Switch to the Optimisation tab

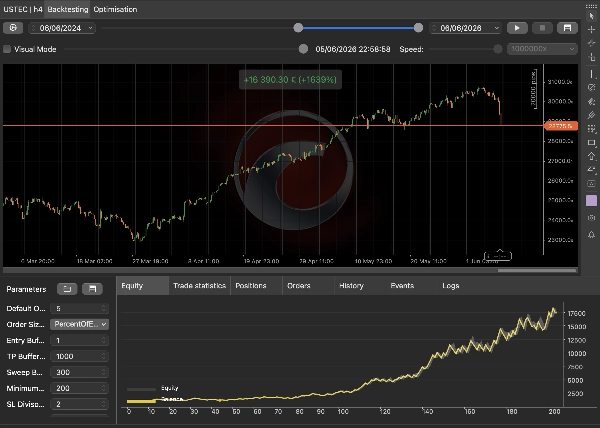click(x=115, y=9)
